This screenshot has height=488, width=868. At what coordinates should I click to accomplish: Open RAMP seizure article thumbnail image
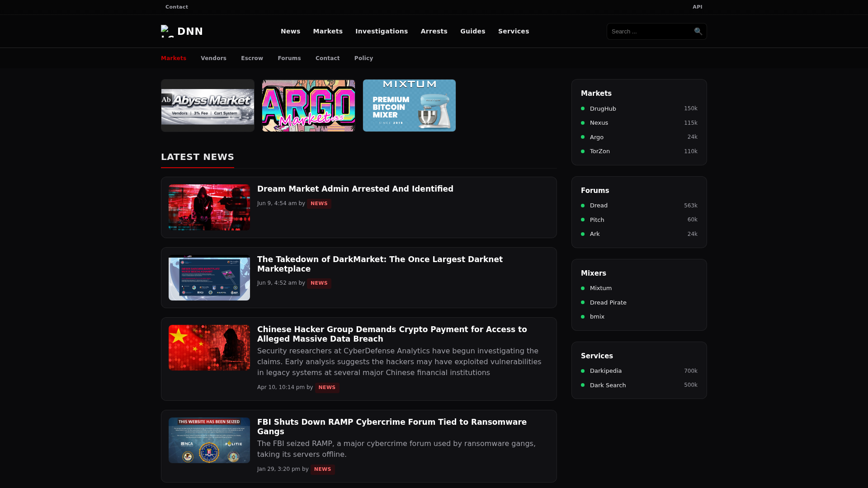click(x=209, y=440)
